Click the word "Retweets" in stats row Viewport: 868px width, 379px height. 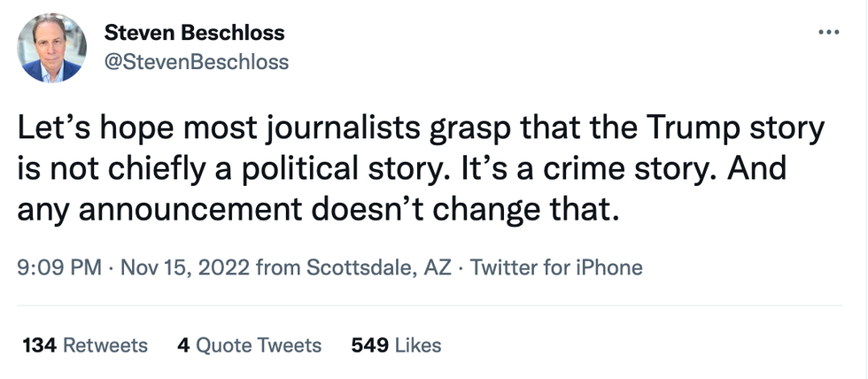(x=105, y=344)
